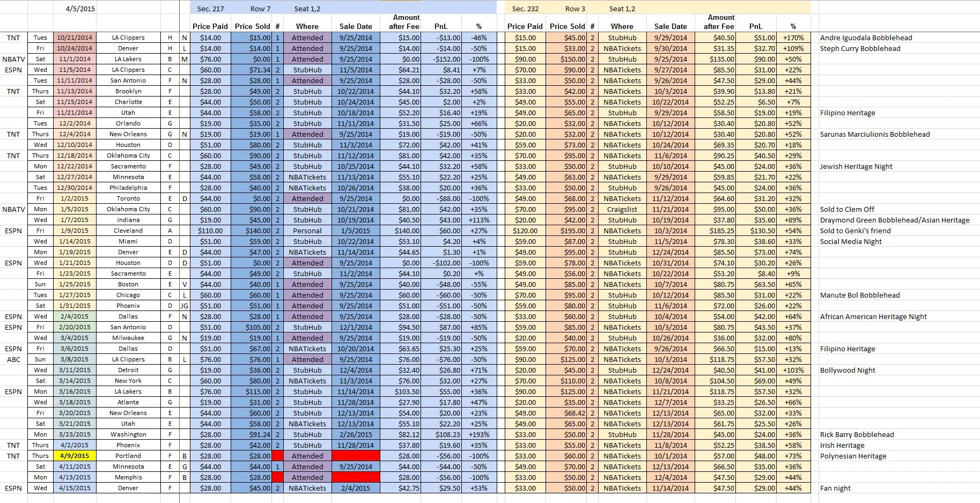The width and height of the screenshot is (980, 503).
Task: Select the Sec. 232 header cell
Action: (525, 9)
